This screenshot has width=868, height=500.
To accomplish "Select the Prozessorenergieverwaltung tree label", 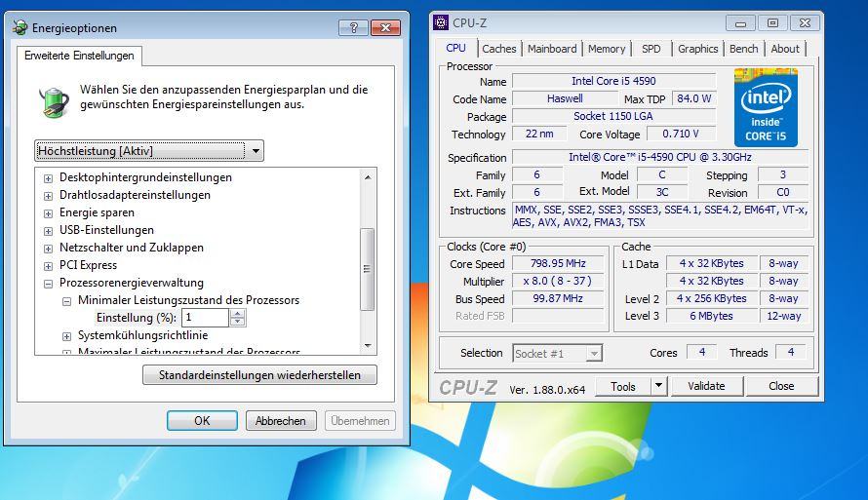I will click(132, 283).
